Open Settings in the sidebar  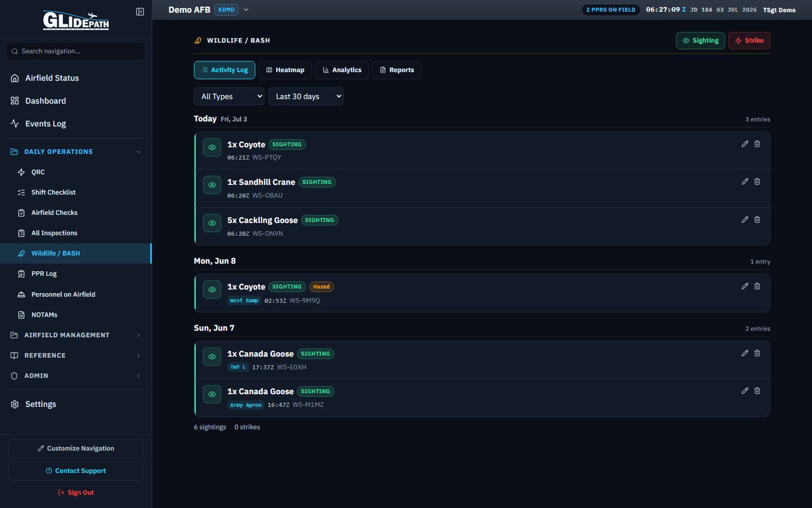[x=76, y=404]
